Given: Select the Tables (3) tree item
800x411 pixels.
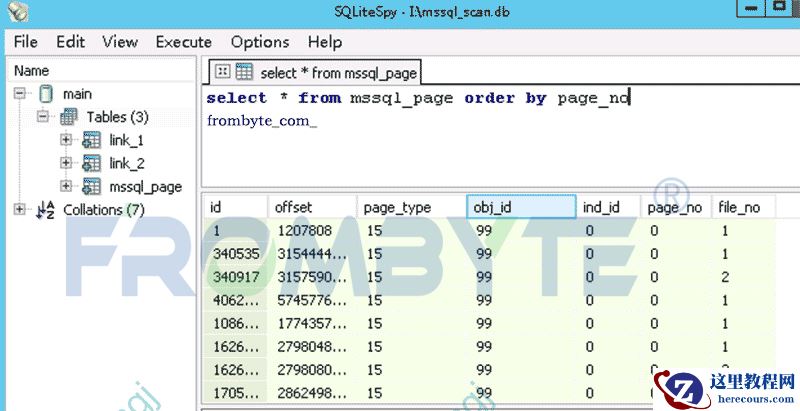Looking at the screenshot, I should (117, 117).
